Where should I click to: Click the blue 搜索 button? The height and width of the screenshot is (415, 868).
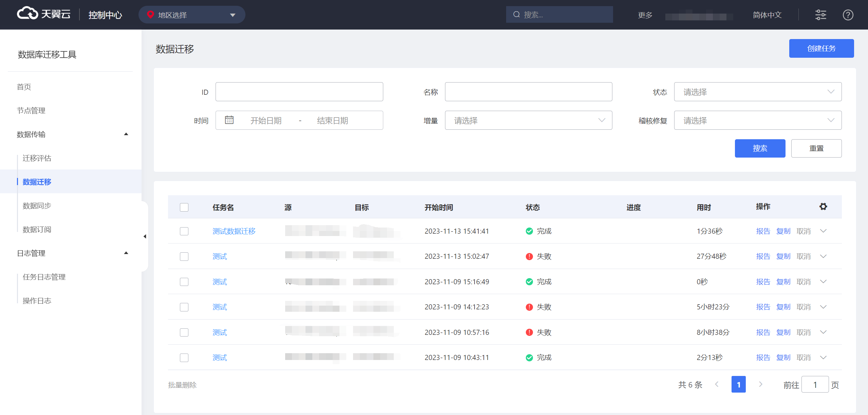tap(760, 148)
